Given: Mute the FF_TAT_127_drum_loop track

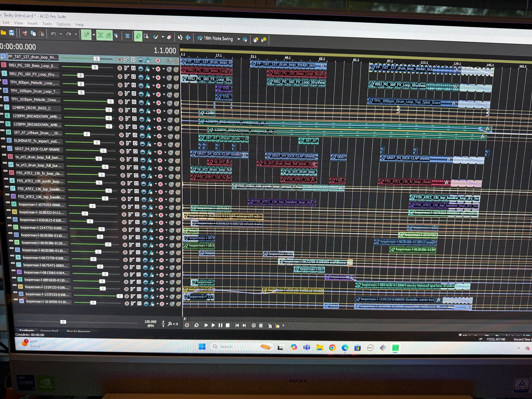Looking at the screenshot, I should pos(169,61).
